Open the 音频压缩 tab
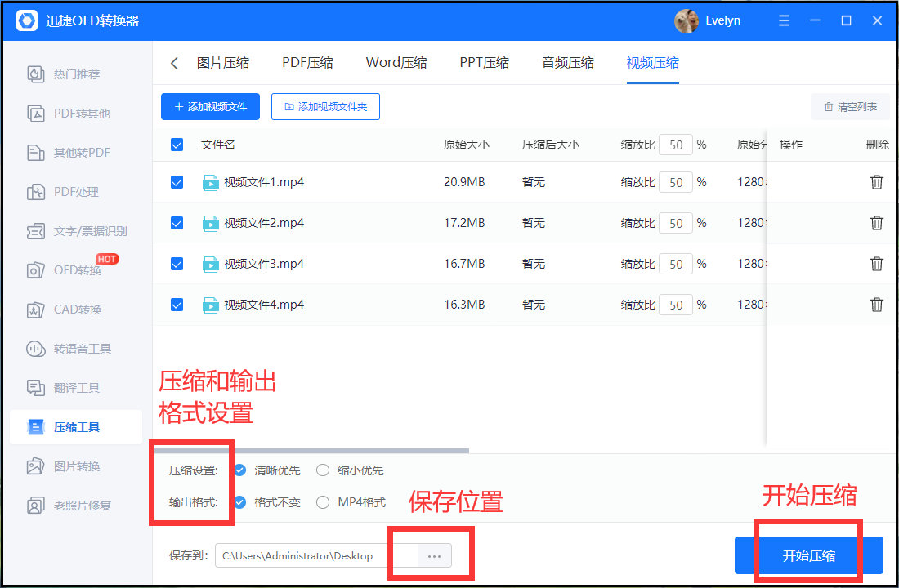This screenshot has width=899, height=588. point(568,63)
